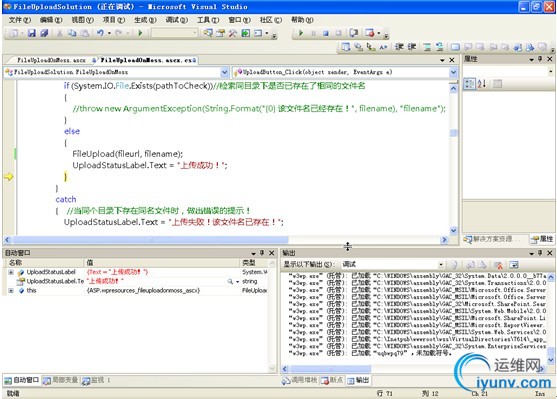Switch to FileUploadOnMoss.ascx tab
This screenshot has width=557, height=399.
(52, 60)
